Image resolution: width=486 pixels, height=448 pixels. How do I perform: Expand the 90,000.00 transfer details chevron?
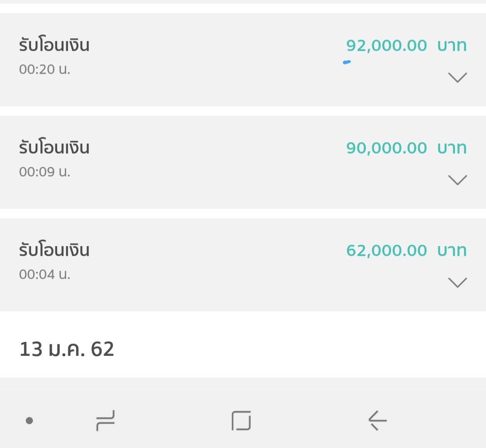[x=458, y=180]
